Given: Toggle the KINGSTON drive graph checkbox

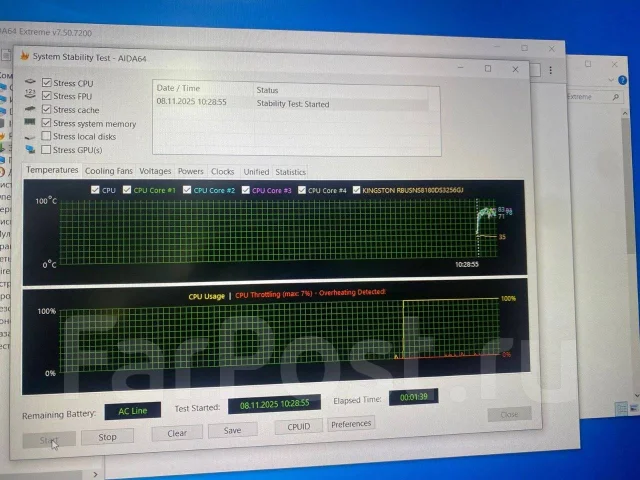Looking at the screenshot, I should (356, 190).
